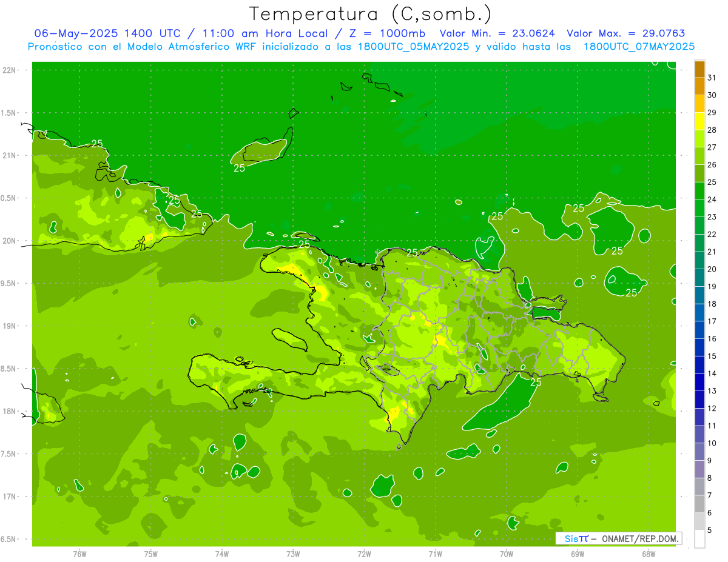Click the 74W longitude label
728x562 pixels.
click(x=222, y=554)
